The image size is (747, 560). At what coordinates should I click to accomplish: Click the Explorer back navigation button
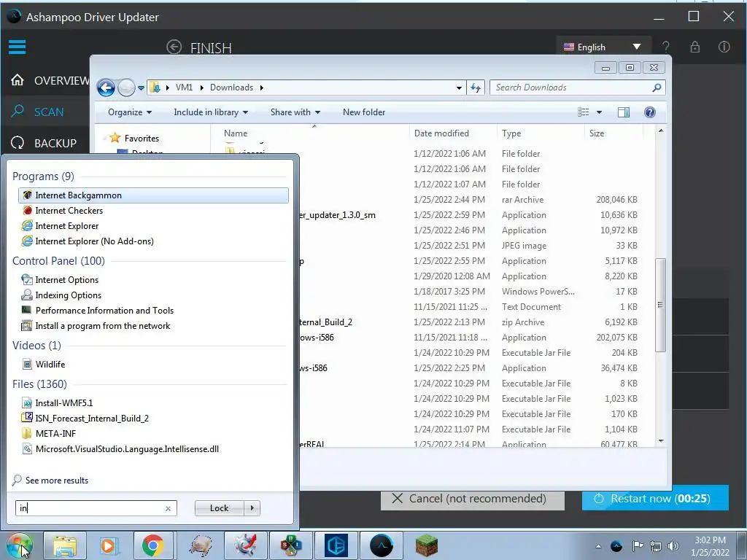point(106,87)
